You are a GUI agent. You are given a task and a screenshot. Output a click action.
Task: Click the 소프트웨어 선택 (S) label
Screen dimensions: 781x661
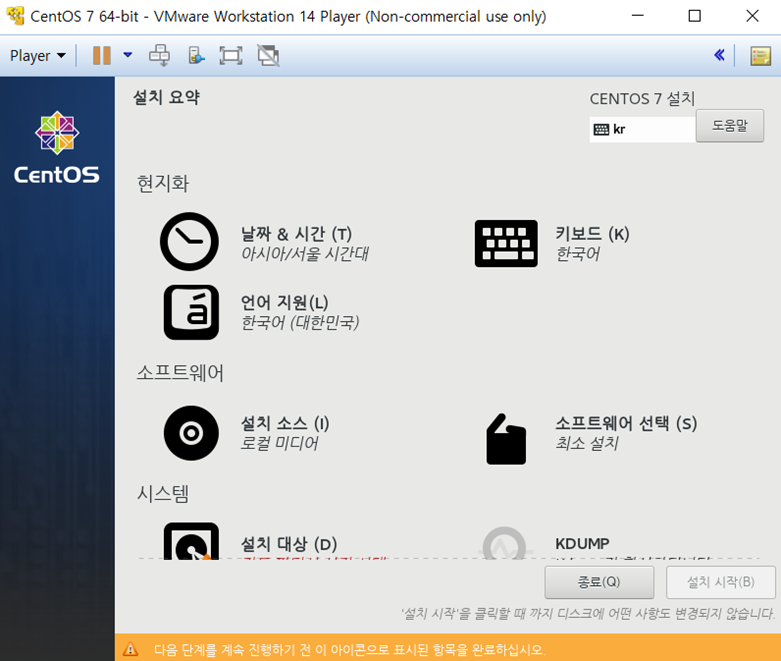pos(626,423)
